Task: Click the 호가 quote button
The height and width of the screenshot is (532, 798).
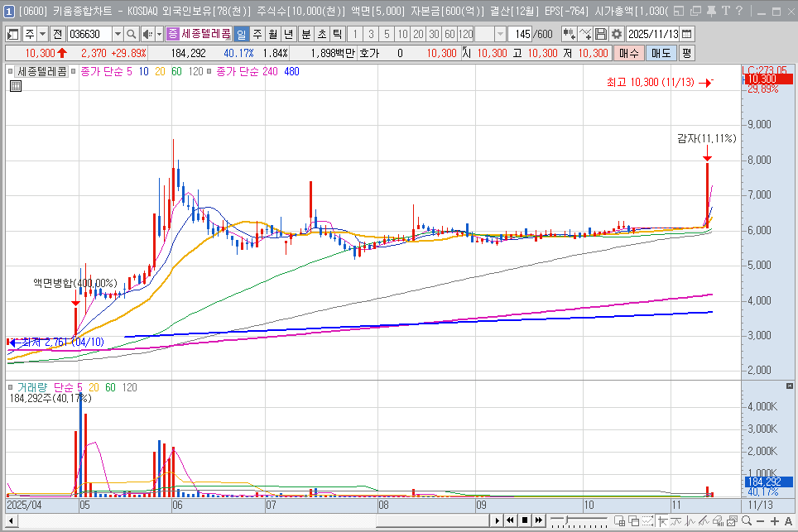Action: pyautogui.click(x=369, y=53)
